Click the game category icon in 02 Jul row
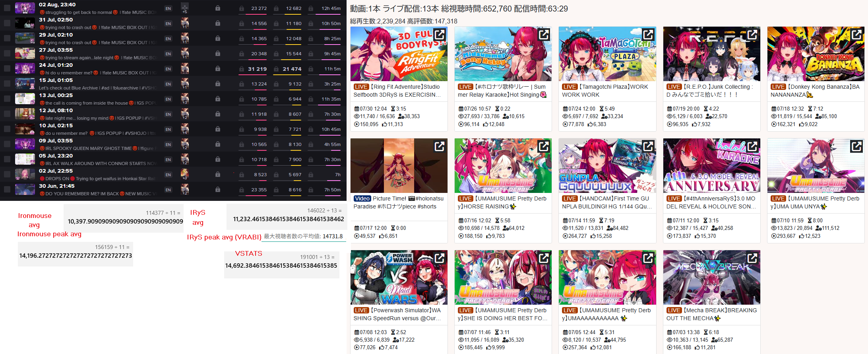This screenshot has height=354, width=868. tap(185, 174)
